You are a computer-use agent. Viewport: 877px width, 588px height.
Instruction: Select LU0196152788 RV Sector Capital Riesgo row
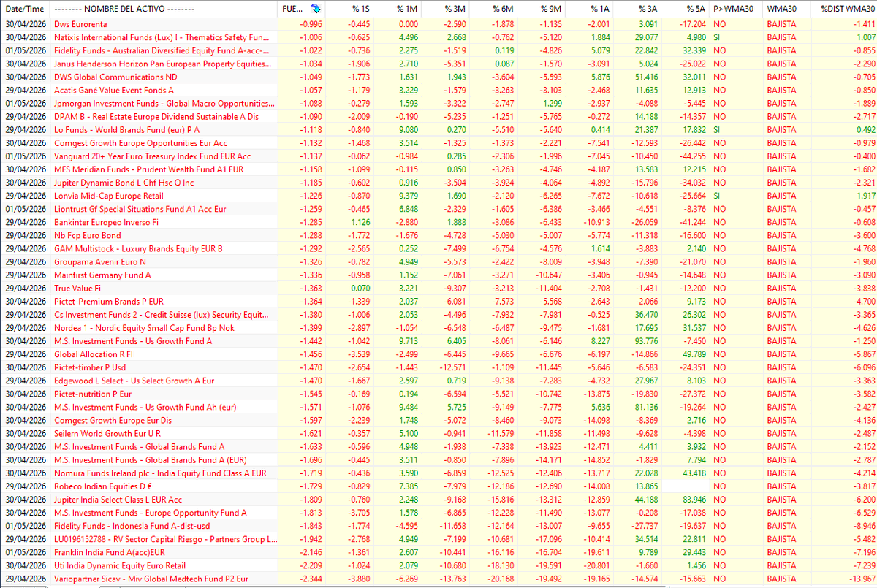click(x=438, y=539)
